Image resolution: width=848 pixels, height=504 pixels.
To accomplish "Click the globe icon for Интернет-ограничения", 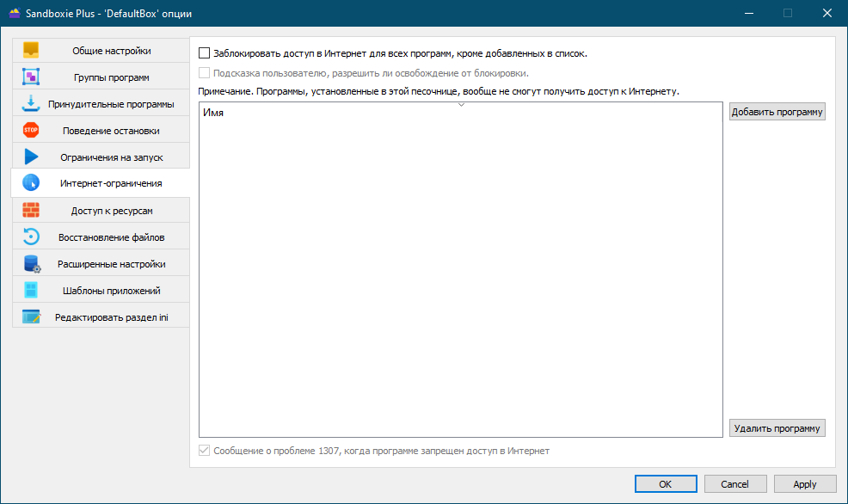I will (x=31, y=183).
